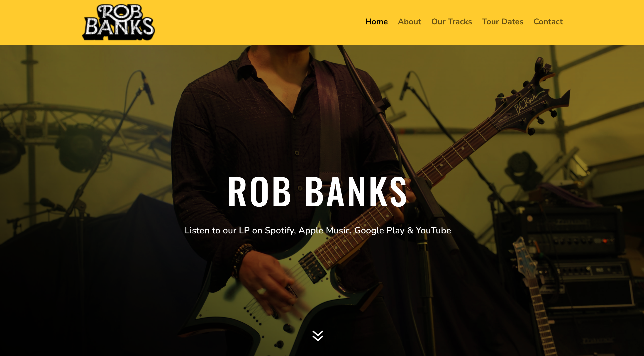This screenshot has height=356, width=644.
Task: Click the word Spotify in the tagline
Action: tap(280, 231)
